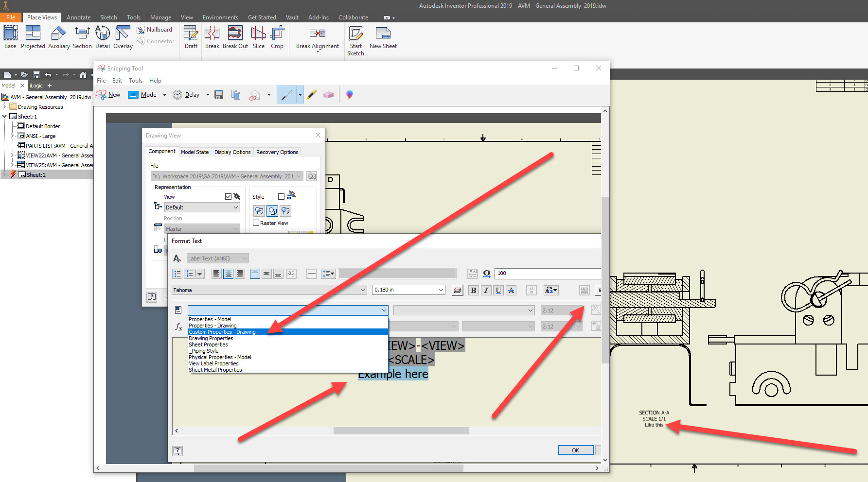Open the Tahoma font dropdown
868x482 pixels.
[362, 290]
